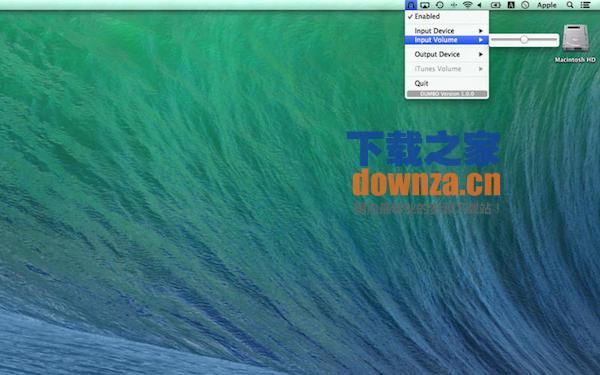Select the Macintosh HD desktop drive icon
The height and width of the screenshot is (375, 600).
pyautogui.click(x=575, y=38)
